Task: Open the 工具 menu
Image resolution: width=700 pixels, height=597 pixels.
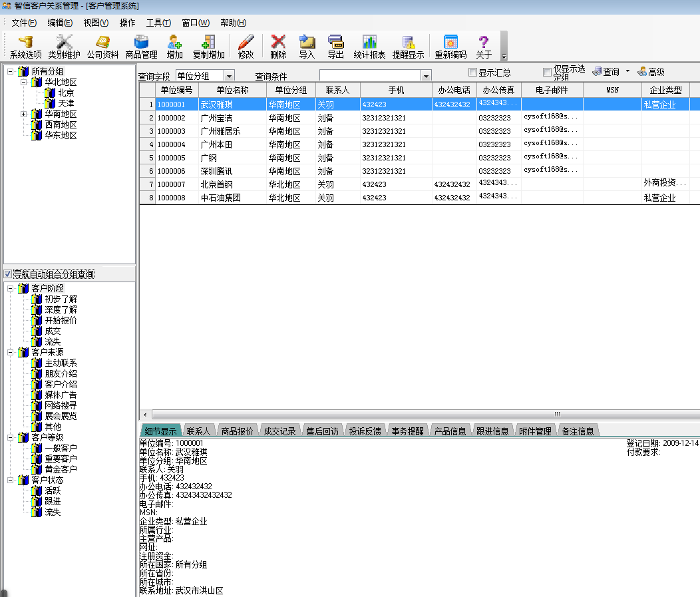Action: point(158,23)
